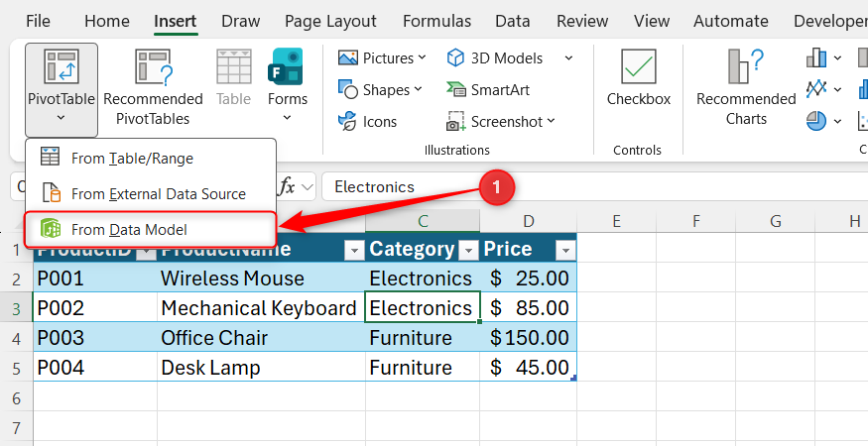
Task: Click the pie chart icon
Action: pyautogui.click(x=816, y=121)
